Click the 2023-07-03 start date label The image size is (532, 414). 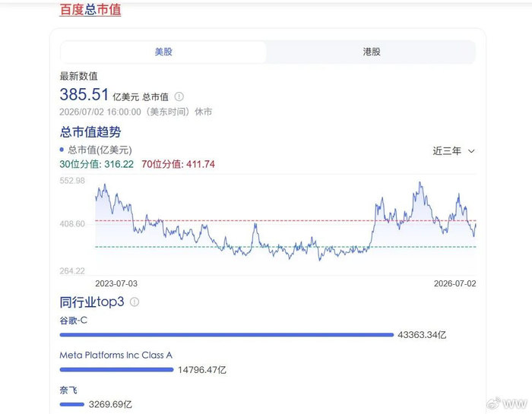pyautogui.click(x=116, y=283)
